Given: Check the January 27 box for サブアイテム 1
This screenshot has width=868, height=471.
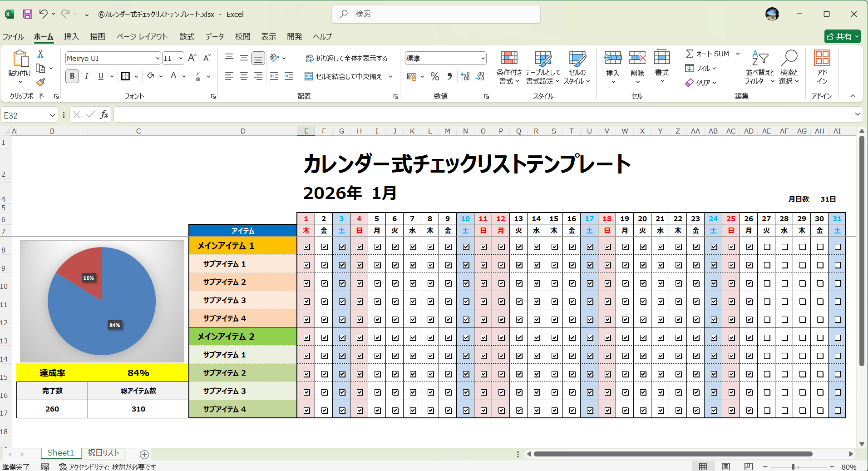Looking at the screenshot, I should (x=766, y=265).
